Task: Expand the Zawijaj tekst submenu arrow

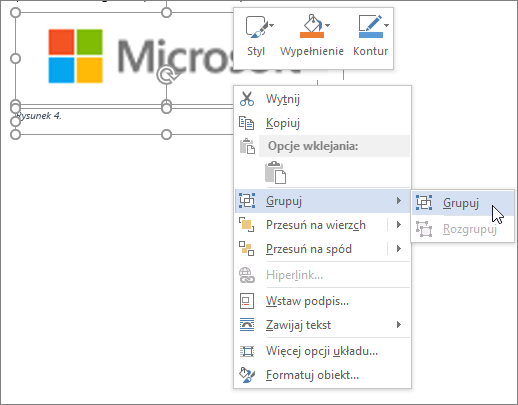Action: (x=399, y=325)
